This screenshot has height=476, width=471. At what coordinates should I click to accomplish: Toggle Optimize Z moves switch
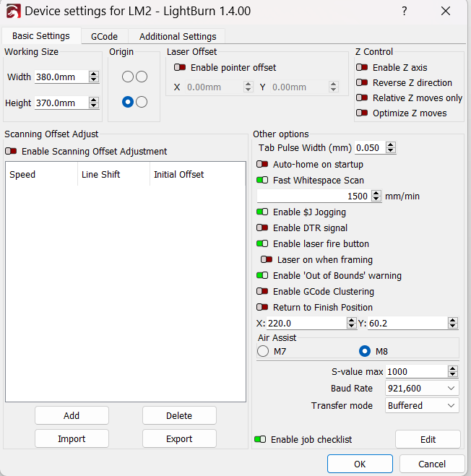tap(362, 113)
